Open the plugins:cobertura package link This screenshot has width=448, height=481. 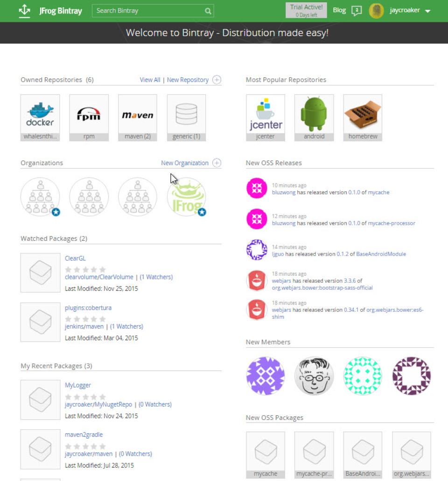click(x=88, y=307)
